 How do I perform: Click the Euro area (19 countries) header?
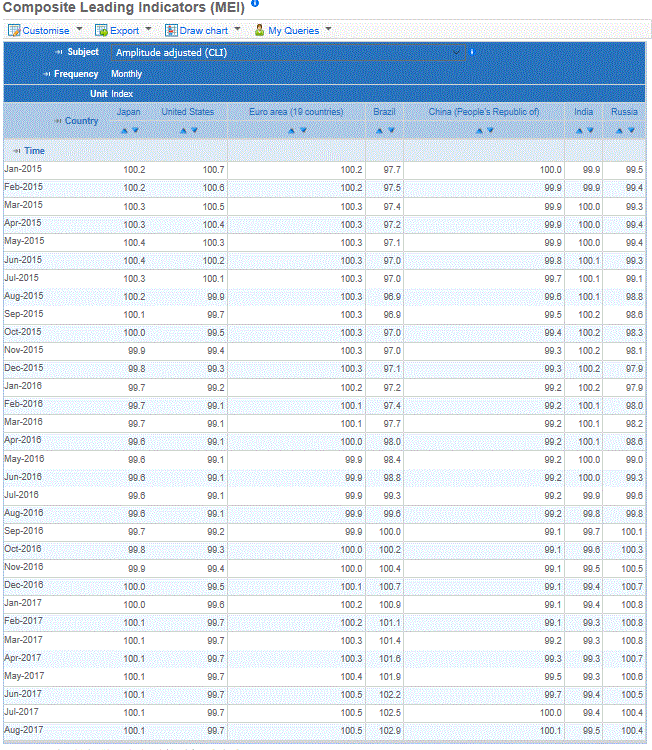[297, 112]
